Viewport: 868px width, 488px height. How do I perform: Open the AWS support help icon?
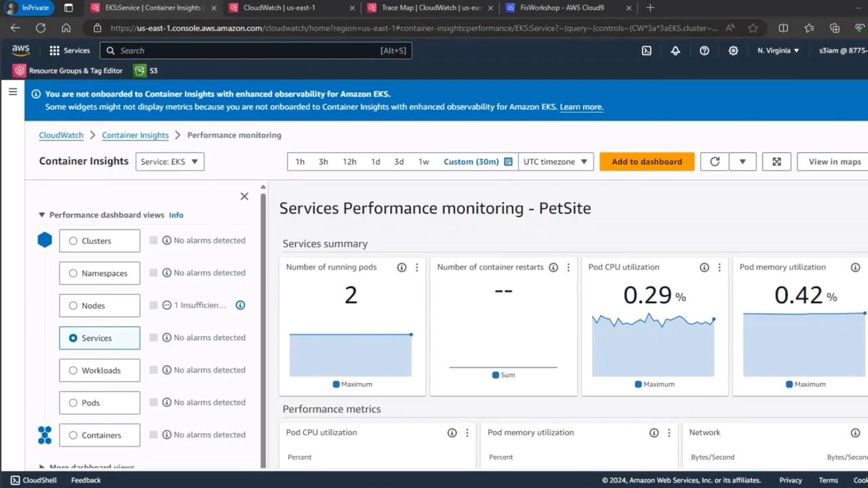(x=705, y=51)
